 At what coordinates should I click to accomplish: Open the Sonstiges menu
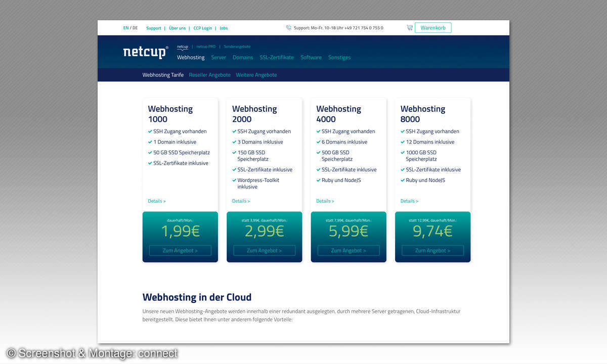tap(339, 58)
